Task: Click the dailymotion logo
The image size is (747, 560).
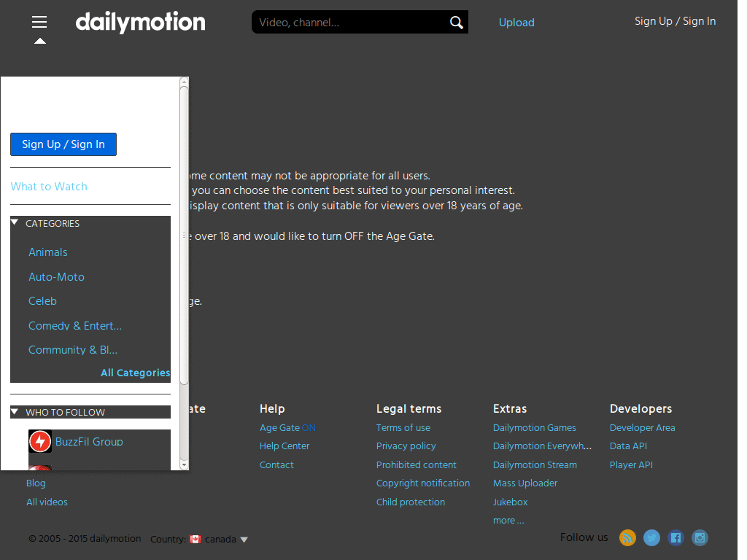Action: (x=141, y=23)
